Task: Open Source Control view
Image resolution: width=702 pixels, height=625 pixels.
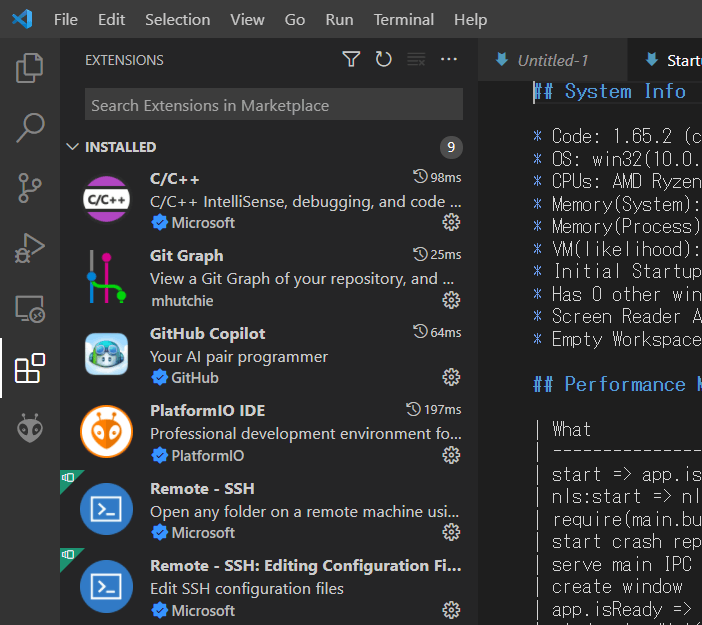Action: pos(30,188)
